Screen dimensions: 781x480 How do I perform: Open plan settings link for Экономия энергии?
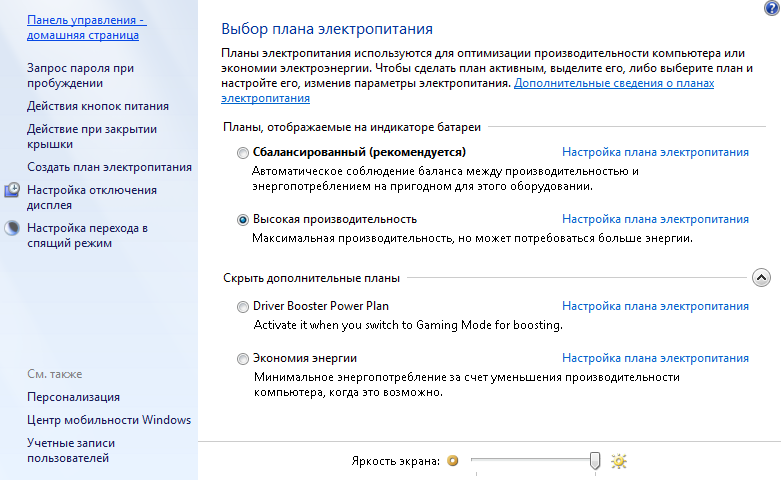(655, 358)
